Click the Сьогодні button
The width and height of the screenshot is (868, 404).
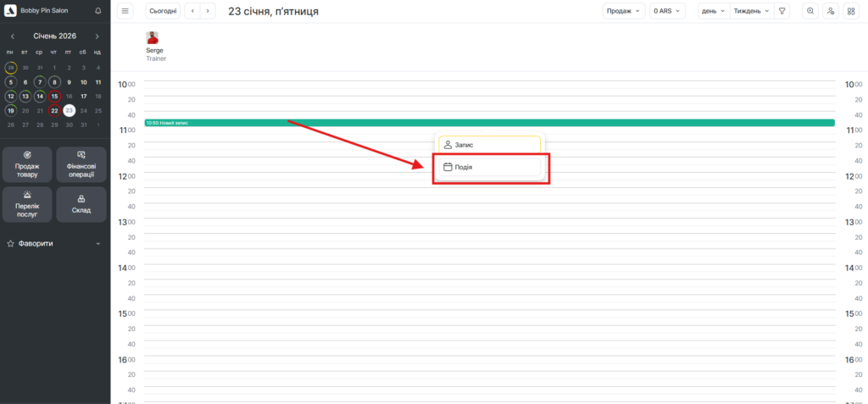click(163, 11)
